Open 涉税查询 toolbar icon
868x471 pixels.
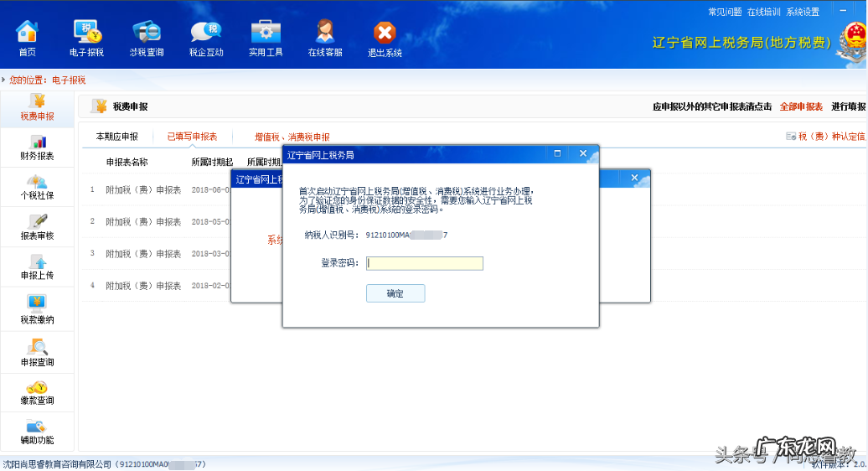147,39
